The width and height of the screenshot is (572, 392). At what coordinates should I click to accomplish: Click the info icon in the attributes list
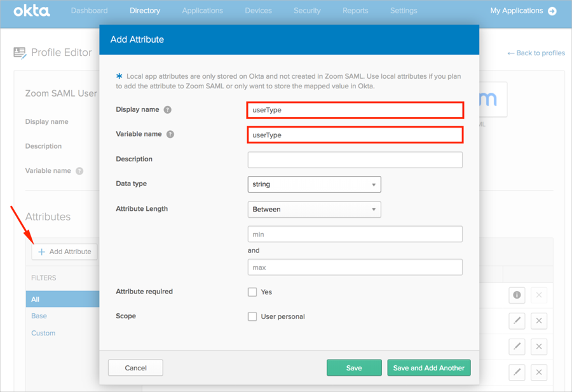pyautogui.click(x=517, y=295)
